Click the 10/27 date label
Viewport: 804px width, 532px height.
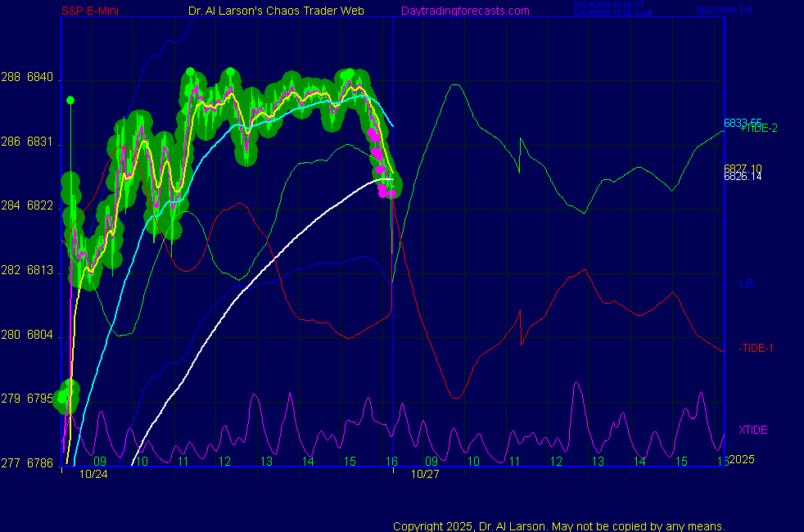[424, 474]
